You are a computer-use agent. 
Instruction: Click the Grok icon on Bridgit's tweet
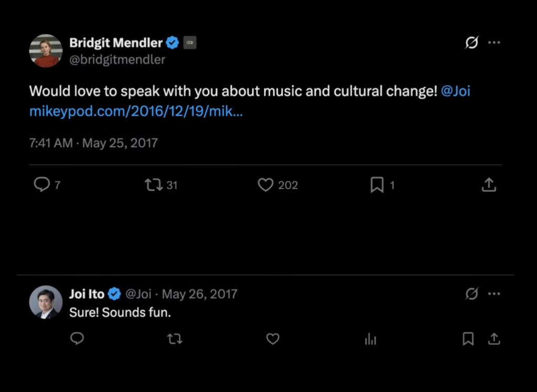[471, 43]
